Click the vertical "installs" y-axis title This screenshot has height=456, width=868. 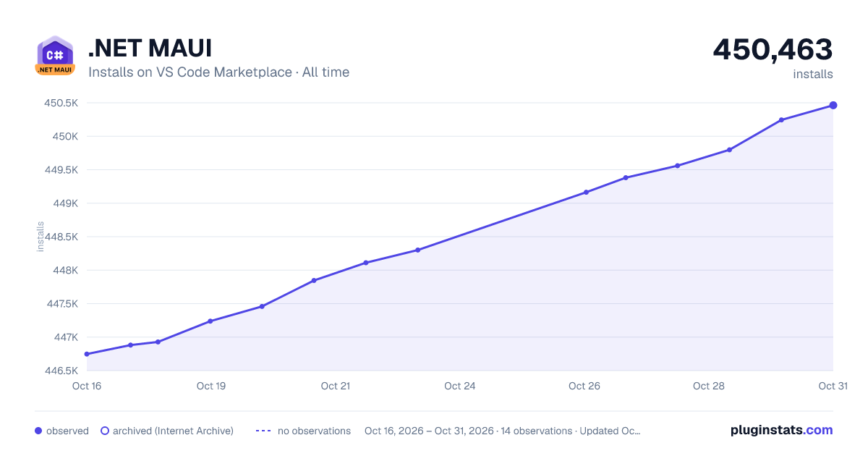[x=41, y=237]
